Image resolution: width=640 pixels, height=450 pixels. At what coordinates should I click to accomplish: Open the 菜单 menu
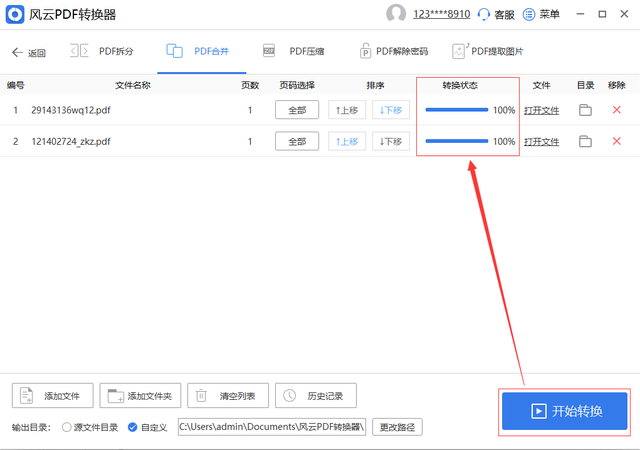pyautogui.click(x=541, y=15)
